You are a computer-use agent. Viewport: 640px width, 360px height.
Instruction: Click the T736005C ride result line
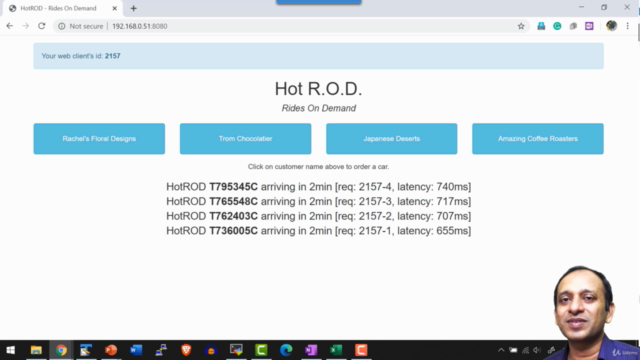pos(318,231)
